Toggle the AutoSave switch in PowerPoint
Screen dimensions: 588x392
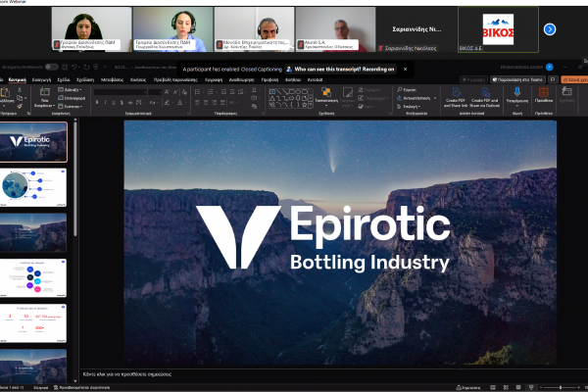point(51,68)
